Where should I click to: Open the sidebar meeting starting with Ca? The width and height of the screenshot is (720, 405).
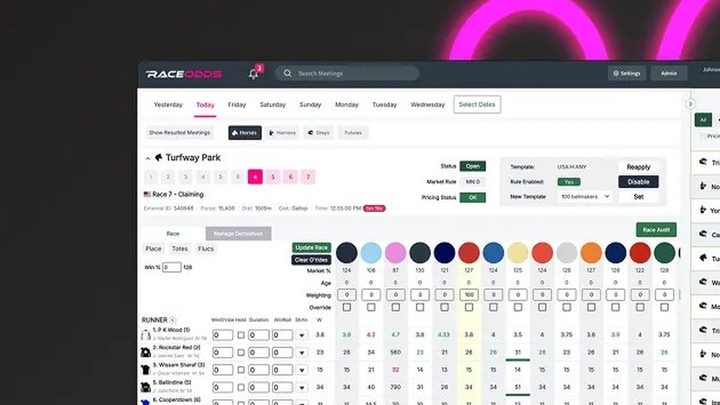(708, 234)
